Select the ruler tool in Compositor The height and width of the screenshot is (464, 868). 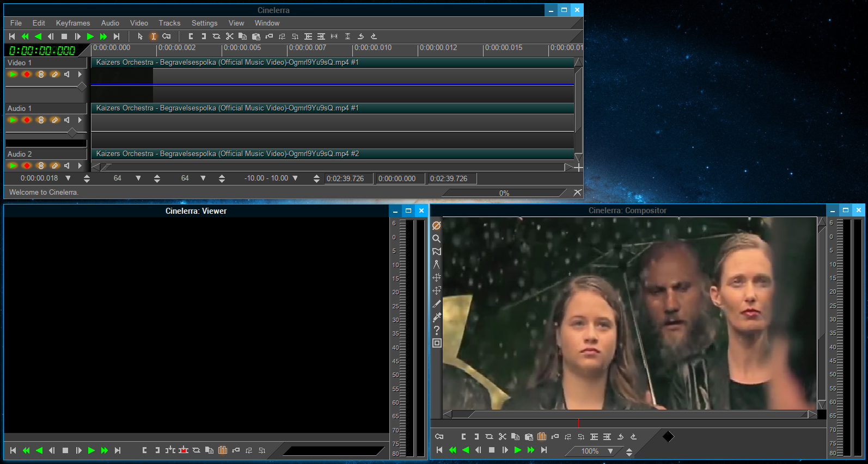(437, 264)
